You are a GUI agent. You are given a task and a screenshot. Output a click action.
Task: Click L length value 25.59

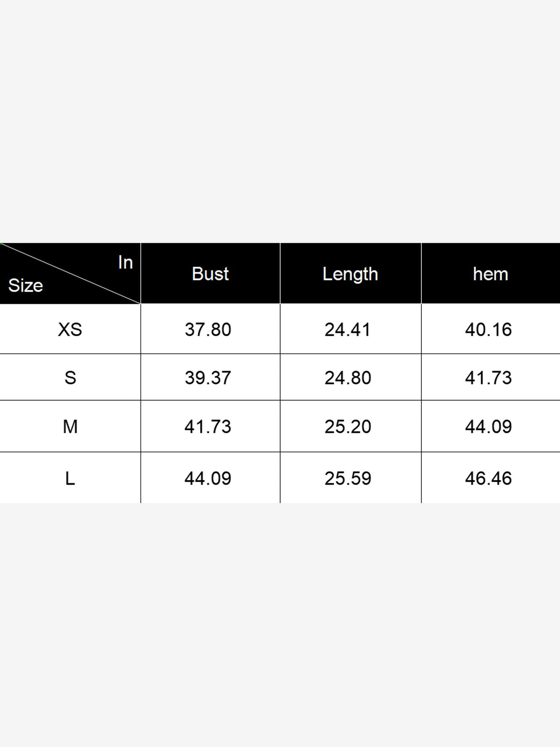click(348, 478)
